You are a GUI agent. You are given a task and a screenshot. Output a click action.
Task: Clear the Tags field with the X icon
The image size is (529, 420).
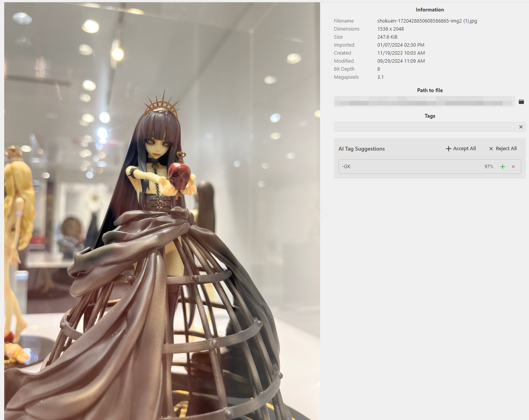click(x=521, y=127)
